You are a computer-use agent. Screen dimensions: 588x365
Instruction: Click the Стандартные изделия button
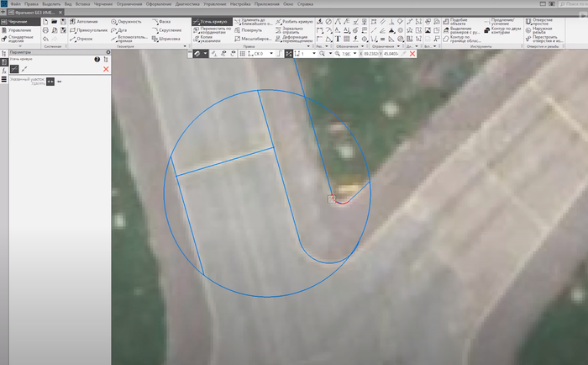(20, 39)
